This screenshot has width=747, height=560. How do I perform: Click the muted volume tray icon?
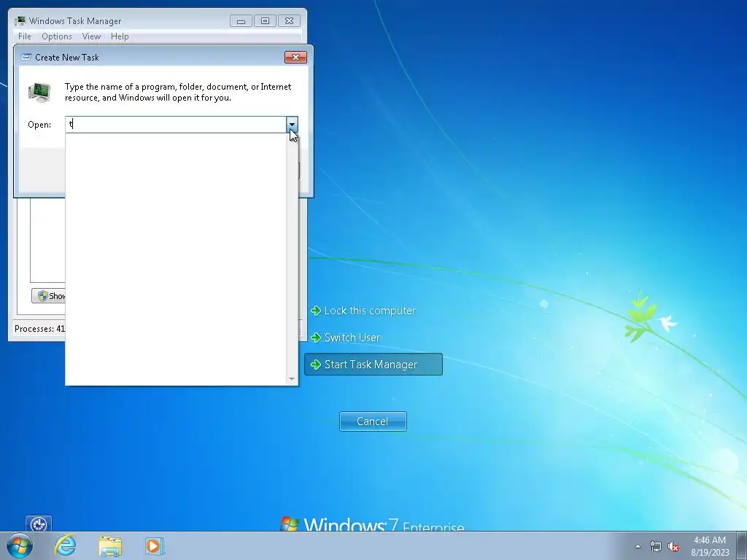pyautogui.click(x=673, y=547)
